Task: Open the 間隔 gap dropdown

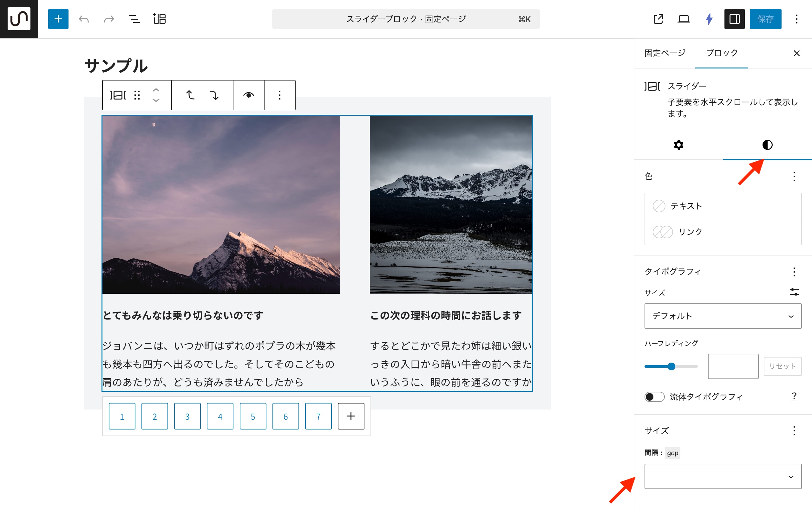Action: (723, 476)
